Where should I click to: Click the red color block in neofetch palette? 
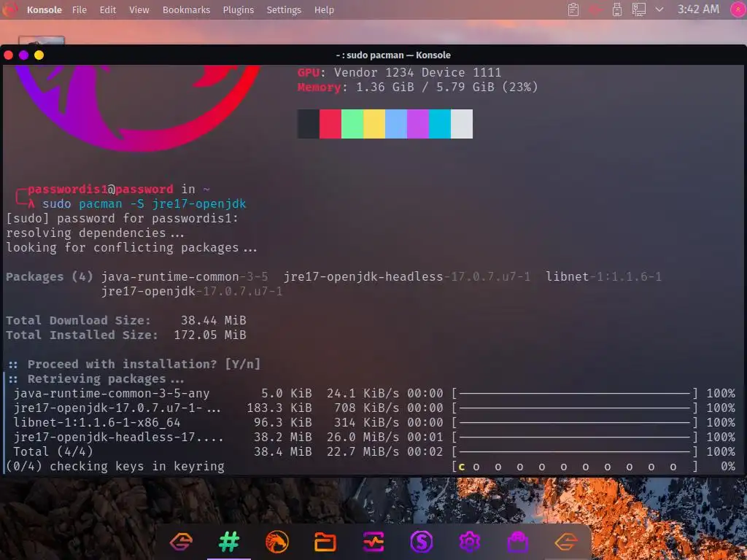click(330, 124)
